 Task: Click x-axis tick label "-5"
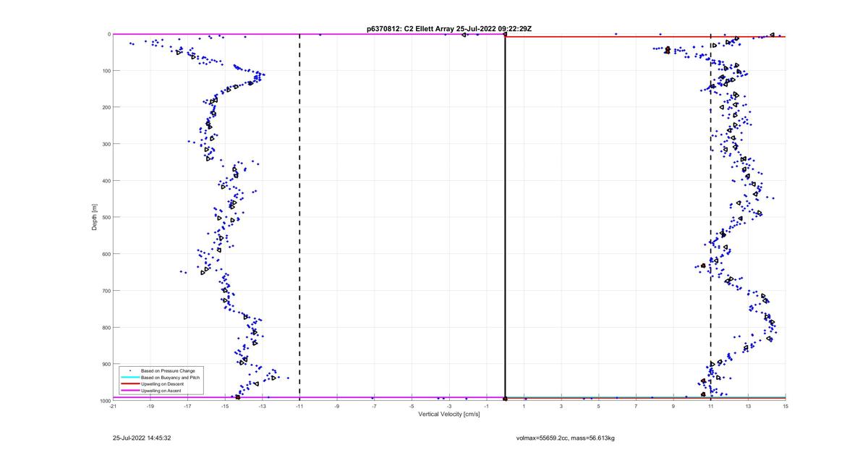412,407
